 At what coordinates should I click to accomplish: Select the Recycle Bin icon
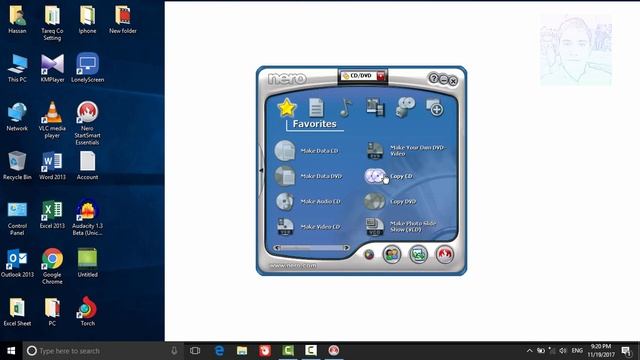point(17,166)
